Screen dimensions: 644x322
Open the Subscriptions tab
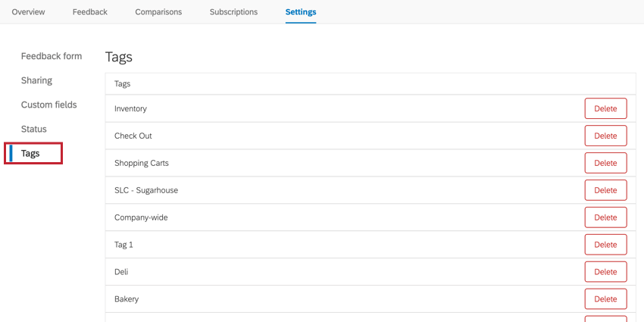(233, 12)
